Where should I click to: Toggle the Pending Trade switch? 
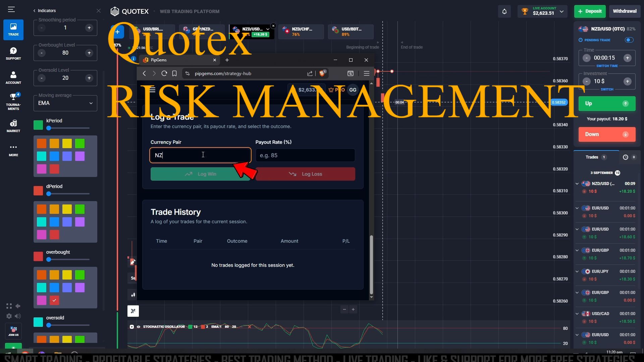click(x=629, y=40)
